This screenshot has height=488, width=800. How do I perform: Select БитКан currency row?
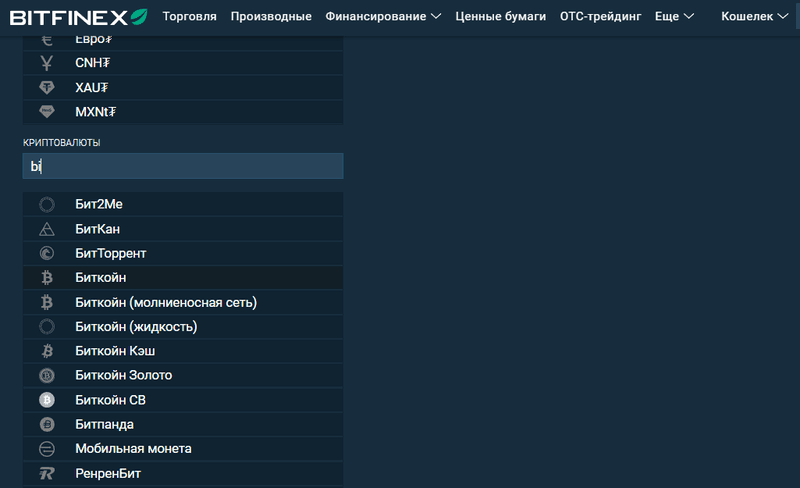183,229
